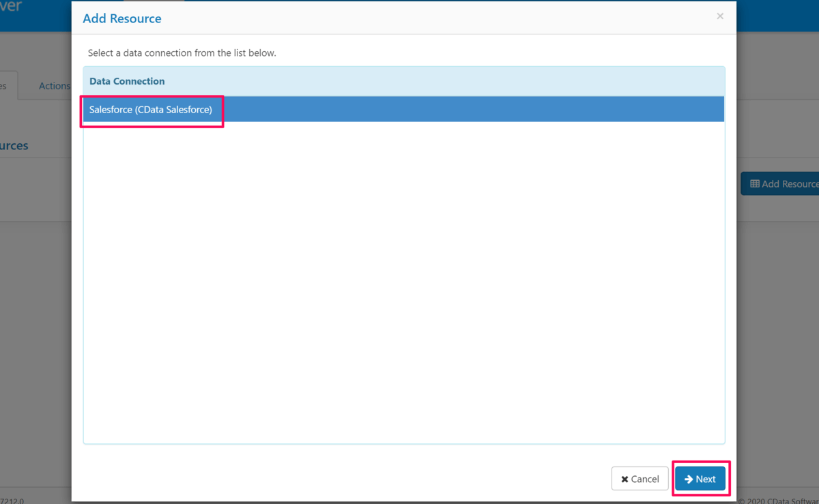Cancel the Add Resource dialog
The width and height of the screenshot is (819, 504).
tap(640, 479)
